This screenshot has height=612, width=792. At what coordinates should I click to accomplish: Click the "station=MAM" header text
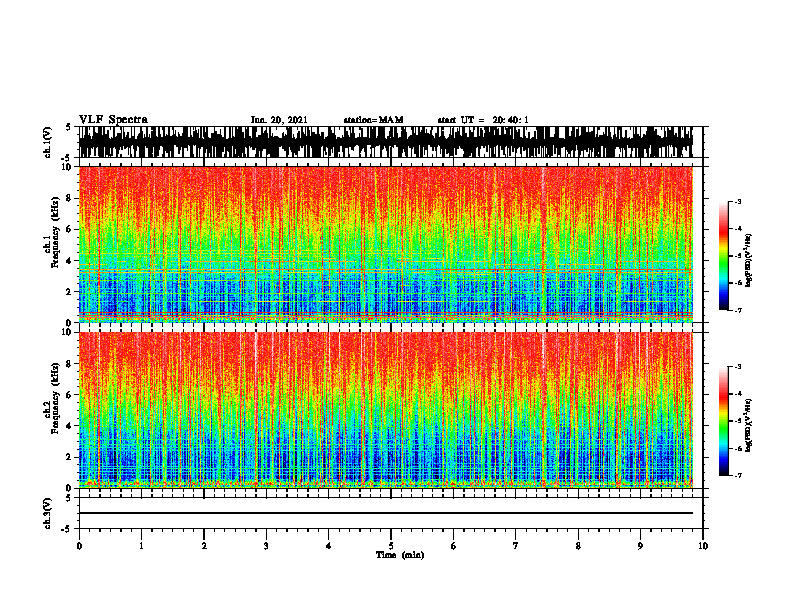[373, 120]
